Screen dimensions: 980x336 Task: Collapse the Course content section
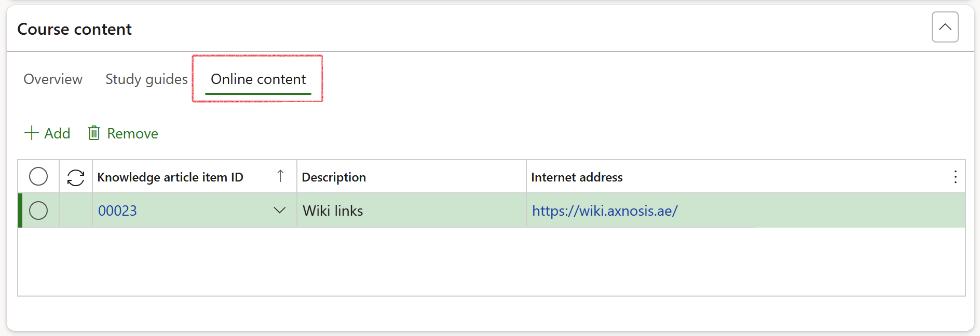[x=945, y=27]
